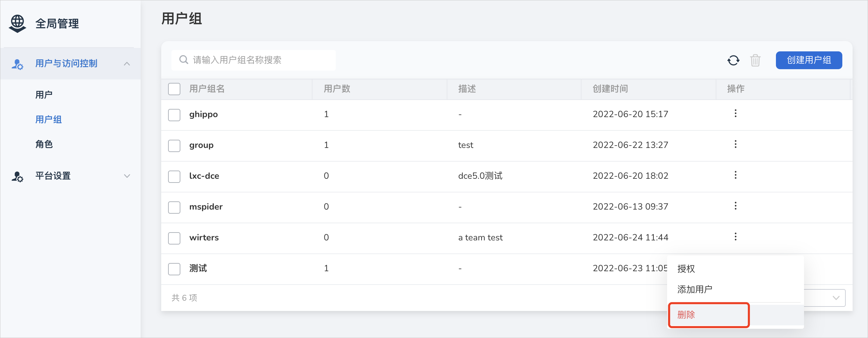This screenshot has width=868, height=338.
Task: Click the 全局管理 title text
Action: click(57, 24)
